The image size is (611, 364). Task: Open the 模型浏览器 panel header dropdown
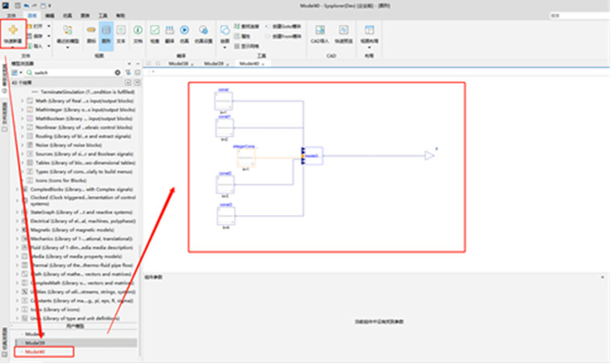129,64
